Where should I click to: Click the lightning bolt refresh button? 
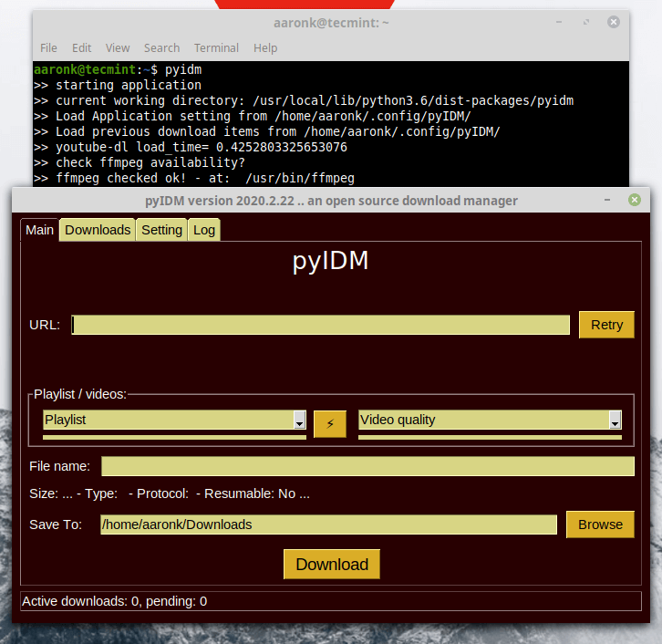330,424
